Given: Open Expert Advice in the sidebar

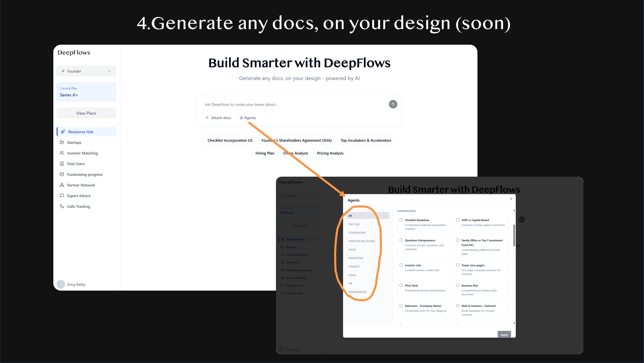Looking at the screenshot, I should [86, 196].
